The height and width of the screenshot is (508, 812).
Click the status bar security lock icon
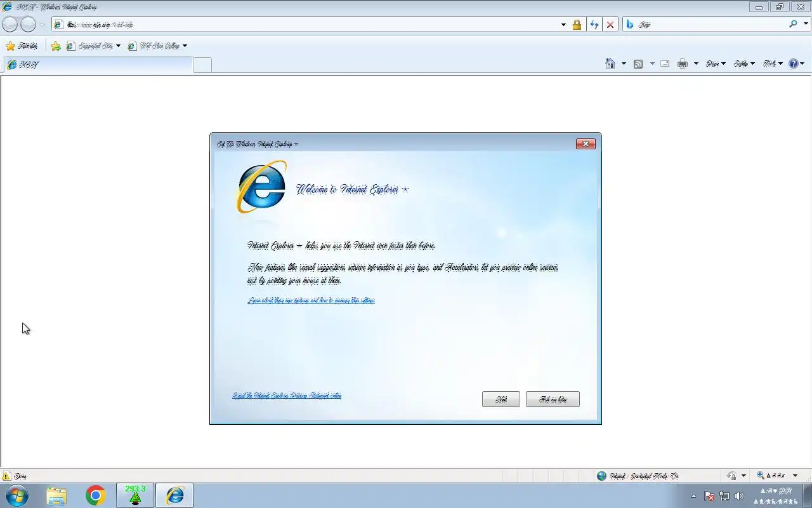731,476
